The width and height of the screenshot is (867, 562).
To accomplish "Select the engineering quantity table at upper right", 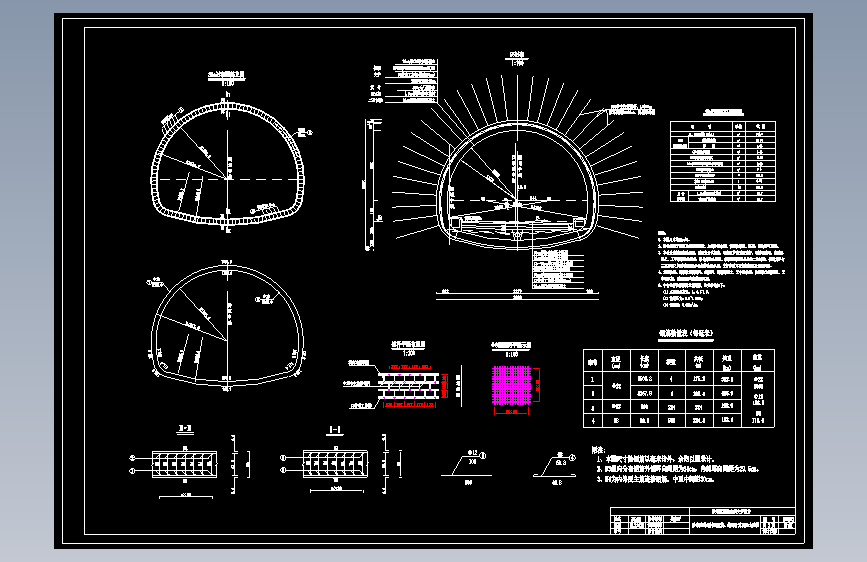I will point(723,161).
